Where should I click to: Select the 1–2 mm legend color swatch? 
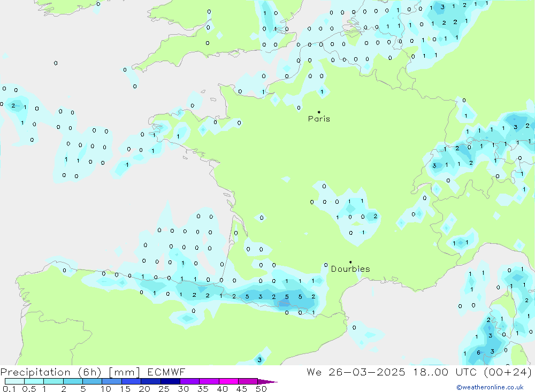[53, 381]
